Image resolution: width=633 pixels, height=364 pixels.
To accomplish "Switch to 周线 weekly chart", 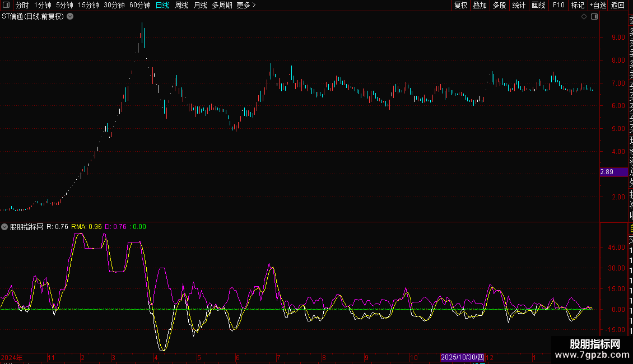I will [181, 5].
